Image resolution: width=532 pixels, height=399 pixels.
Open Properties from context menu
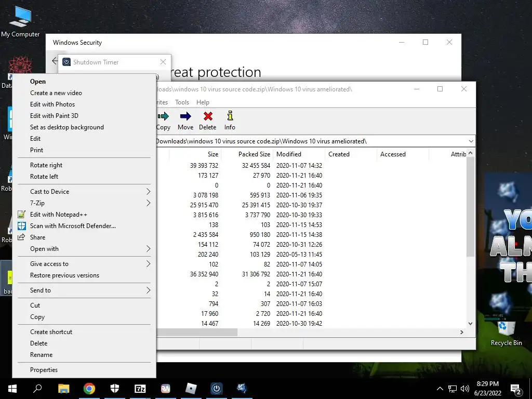click(x=84, y=370)
